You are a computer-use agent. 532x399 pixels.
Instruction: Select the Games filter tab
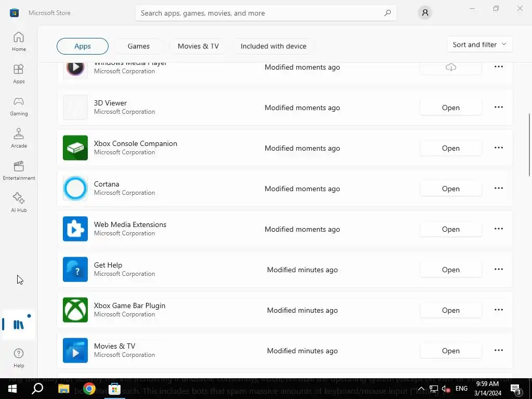point(138,46)
